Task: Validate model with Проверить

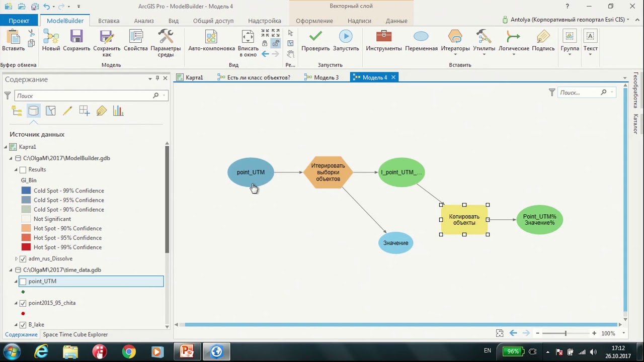Action: 315,40
